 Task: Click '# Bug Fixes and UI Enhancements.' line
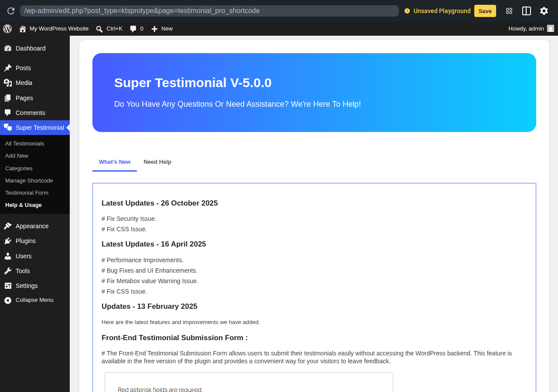point(150,270)
